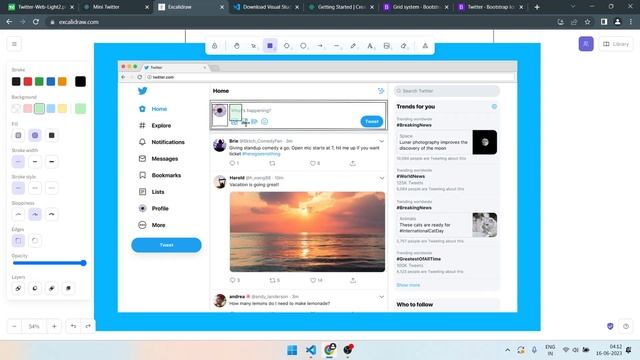The image size is (640, 360).
Task: Choose the transparent background swatch
Action: 16,109
